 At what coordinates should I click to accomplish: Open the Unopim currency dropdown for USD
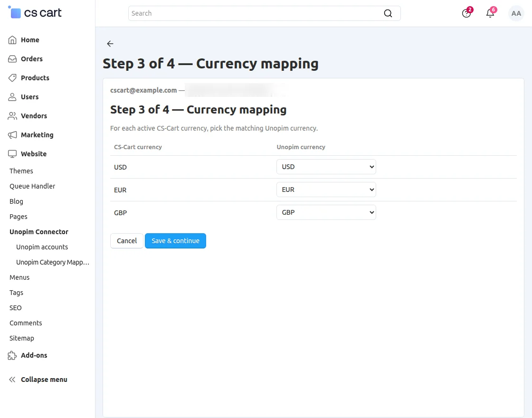pos(326,167)
